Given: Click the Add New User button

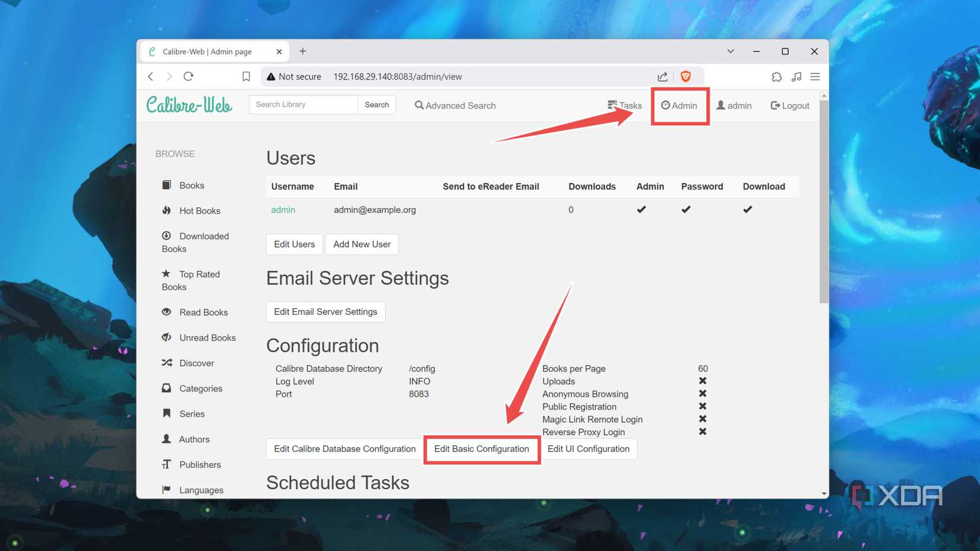Looking at the screenshot, I should [x=362, y=244].
